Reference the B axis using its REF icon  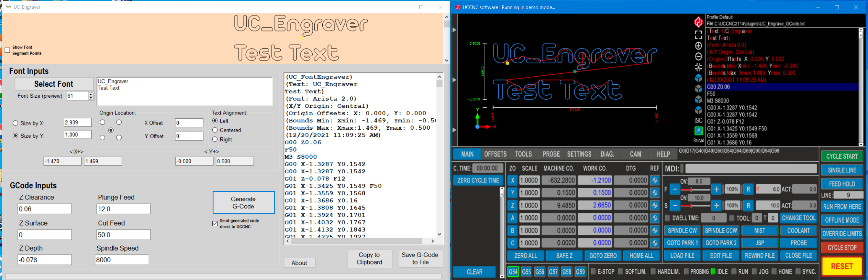pos(655,231)
